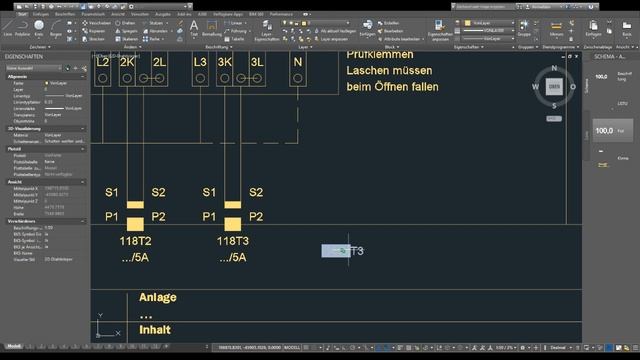This screenshot has height=360, width=640.
Task: Click the MODELL status bar toggle
Action: pyautogui.click(x=292, y=348)
